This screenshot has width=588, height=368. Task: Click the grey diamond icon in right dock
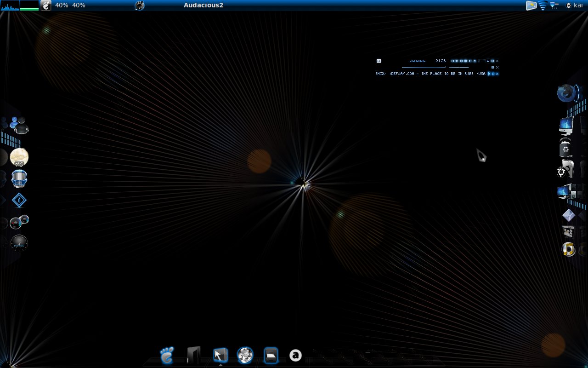(x=569, y=215)
